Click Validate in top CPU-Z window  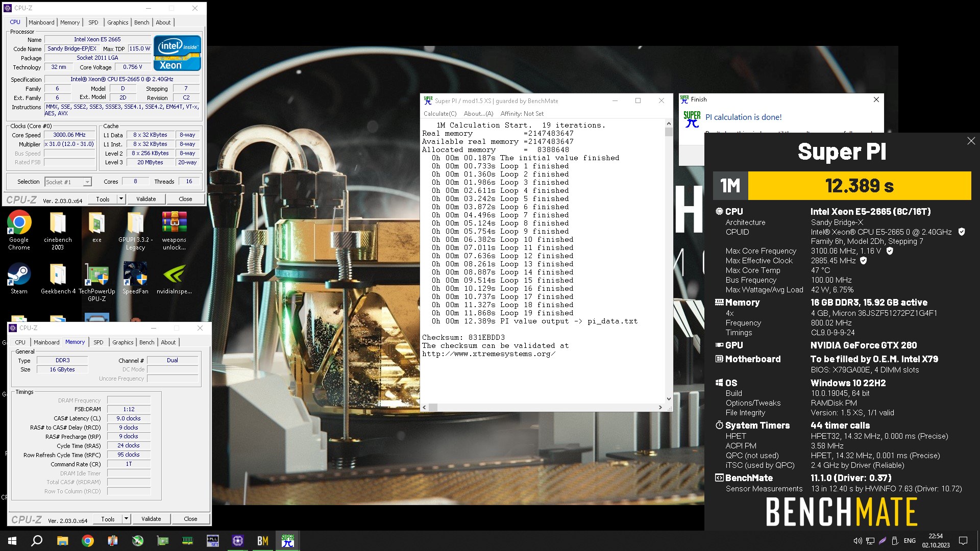tap(146, 199)
